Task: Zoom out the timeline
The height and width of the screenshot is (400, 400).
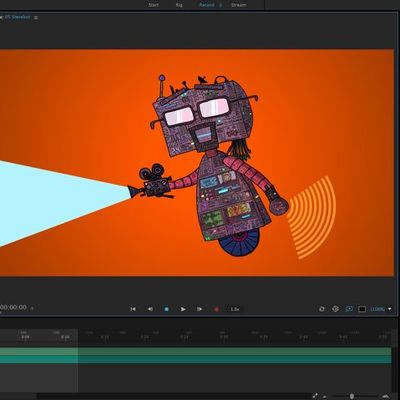Action: tap(324, 397)
